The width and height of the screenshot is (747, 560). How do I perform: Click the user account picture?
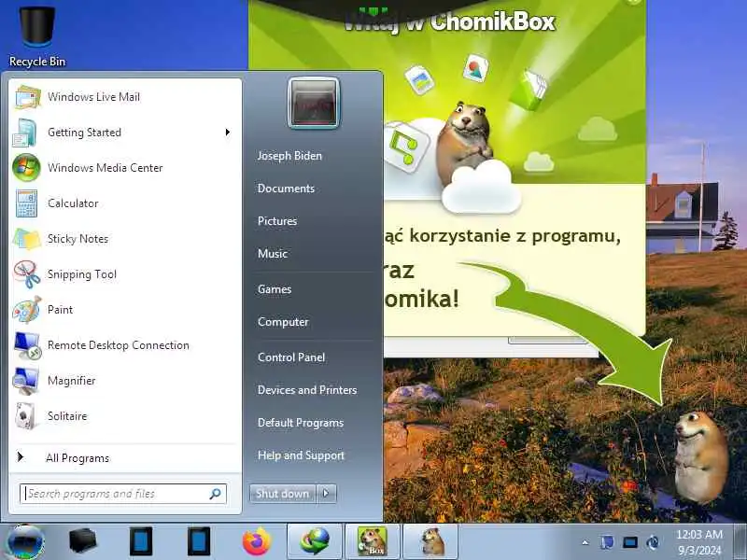coord(314,104)
